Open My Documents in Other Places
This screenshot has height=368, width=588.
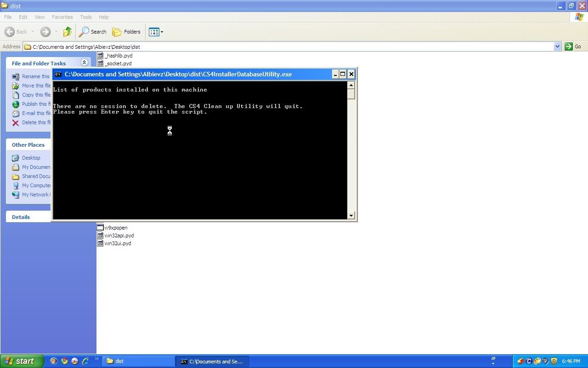[31, 167]
